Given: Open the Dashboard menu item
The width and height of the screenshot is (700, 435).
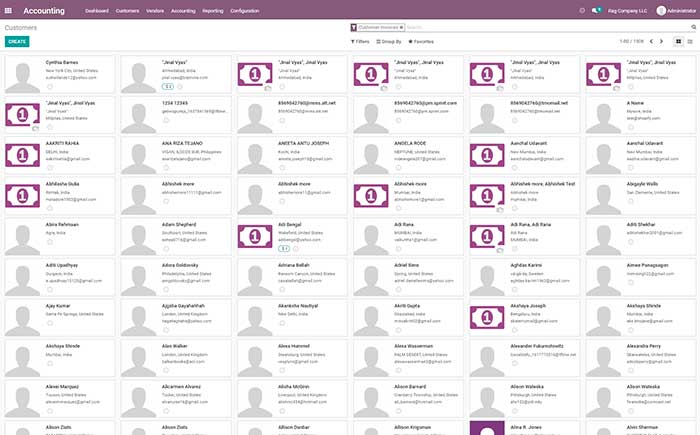Looking at the screenshot, I should click(97, 11).
